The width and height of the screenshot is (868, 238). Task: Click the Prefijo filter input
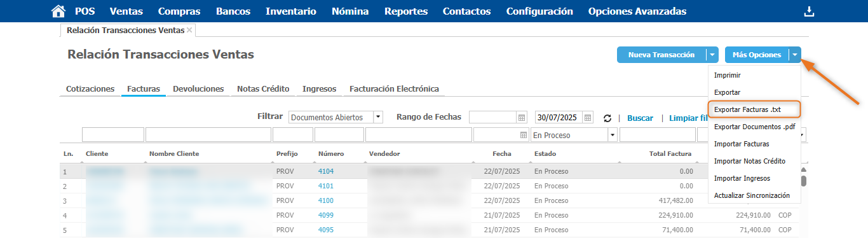(x=293, y=135)
